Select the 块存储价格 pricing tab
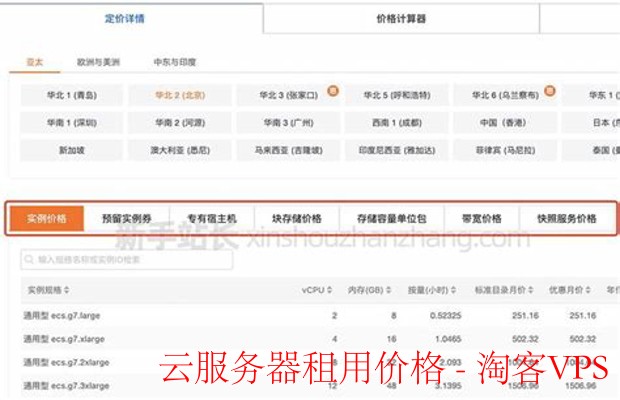Image resolution: width=620 pixels, height=400 pixels. click(297, 219)
